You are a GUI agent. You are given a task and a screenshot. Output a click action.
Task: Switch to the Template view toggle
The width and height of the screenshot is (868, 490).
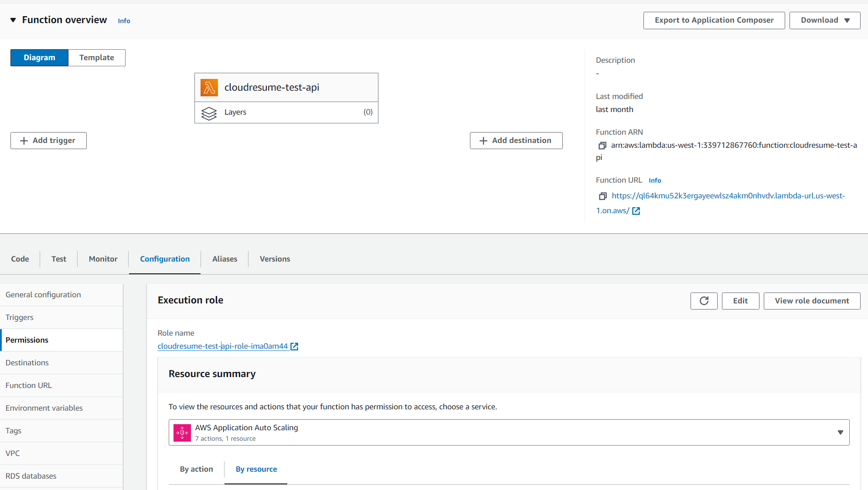pyautogui.click(x=97, y=58)
